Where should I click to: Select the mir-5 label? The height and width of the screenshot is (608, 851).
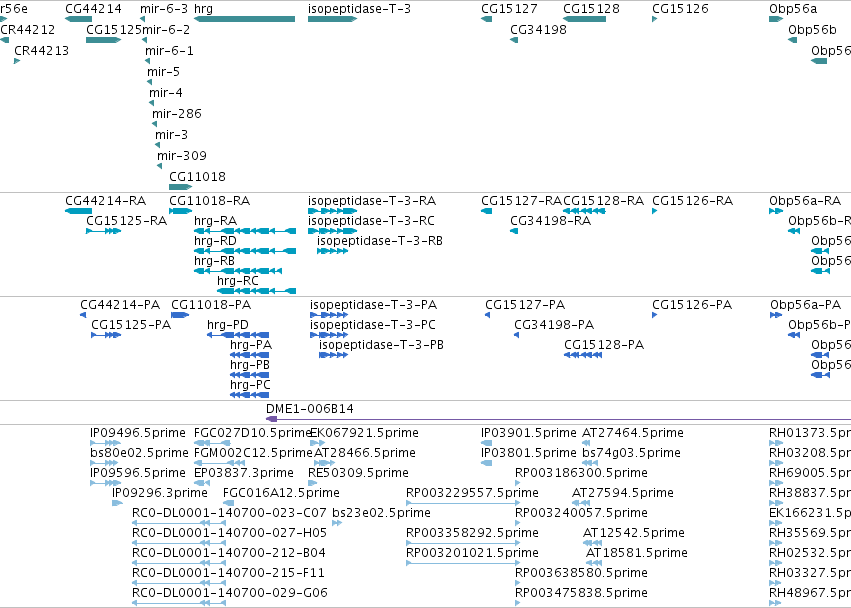(x=163, y=72)
